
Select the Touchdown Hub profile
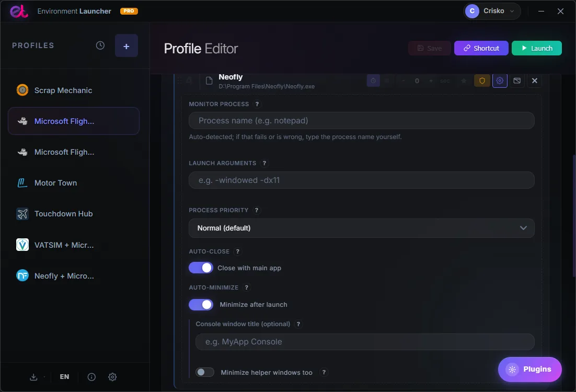(x=74, y=213)
